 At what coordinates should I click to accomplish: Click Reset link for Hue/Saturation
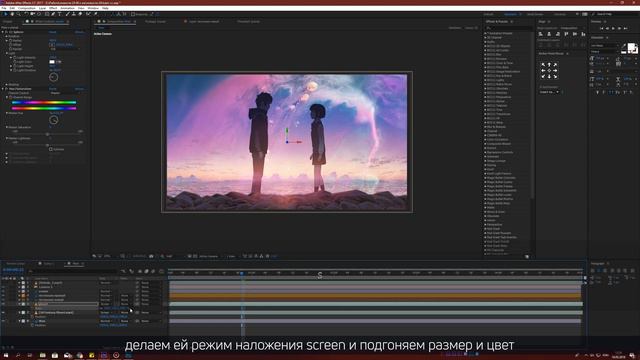[53, 89]
